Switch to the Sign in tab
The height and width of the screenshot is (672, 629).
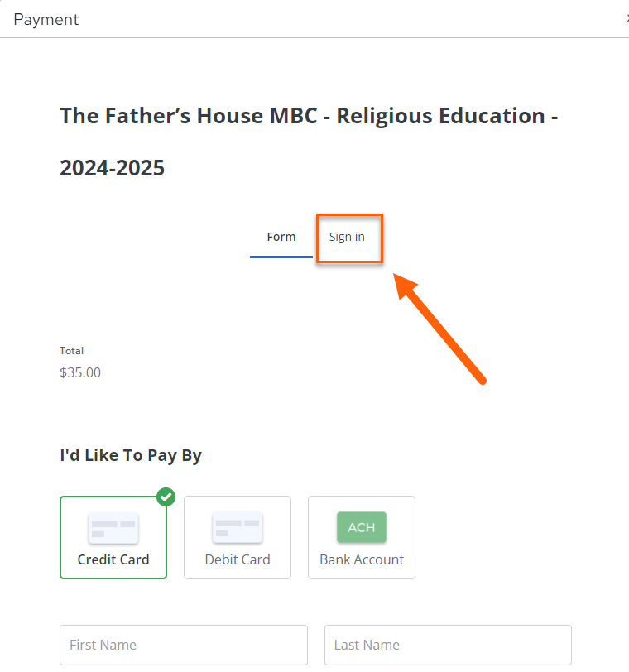coord(347,237)
